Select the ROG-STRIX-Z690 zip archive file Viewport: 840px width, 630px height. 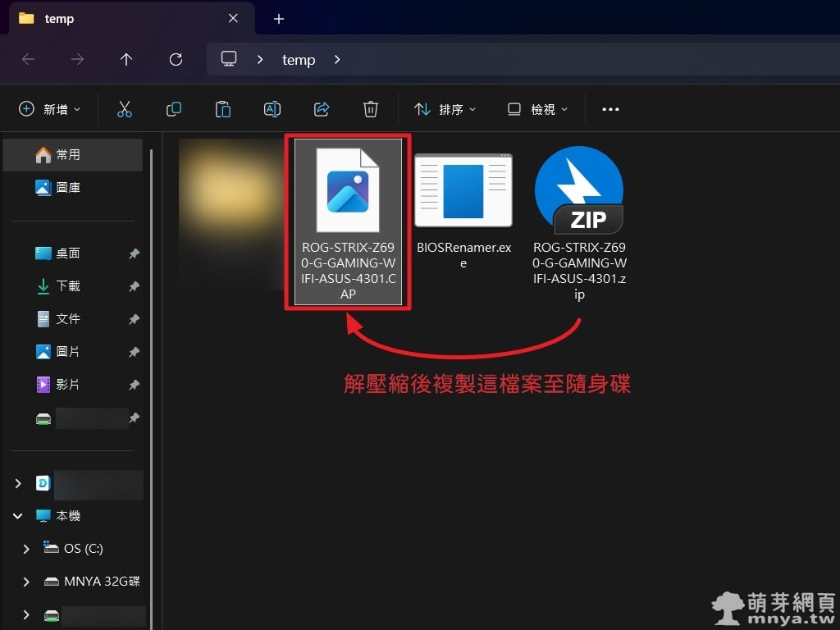click(x=579, y=221)
